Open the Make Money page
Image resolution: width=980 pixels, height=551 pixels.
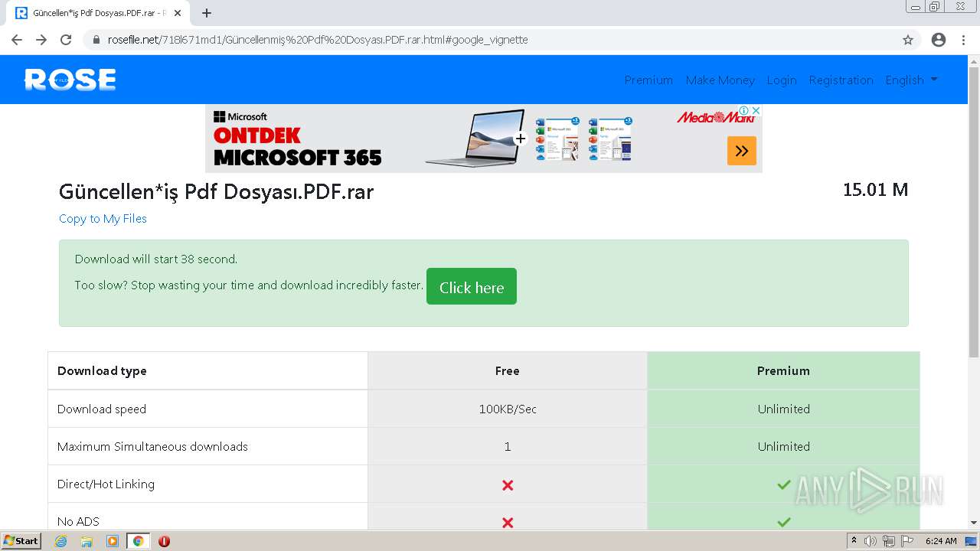coord(720,80)
